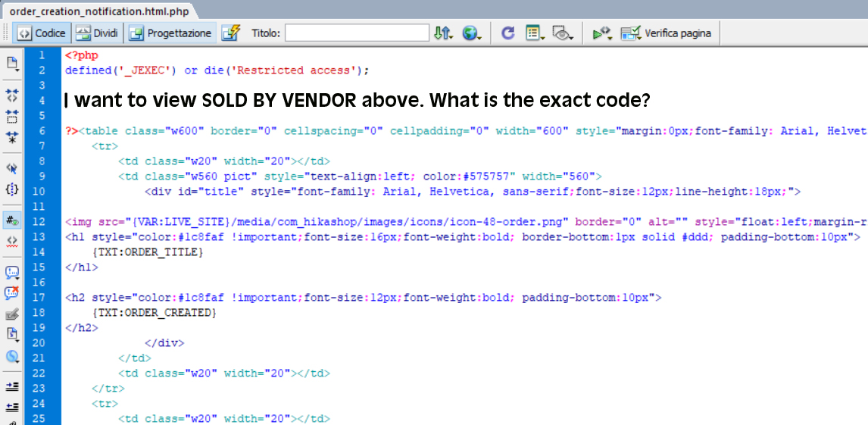The image size is (868, 425).
Task: Click the {TXT:ORDER_TITLE} text
Action: pyautogui.click(x=148, y=252)
